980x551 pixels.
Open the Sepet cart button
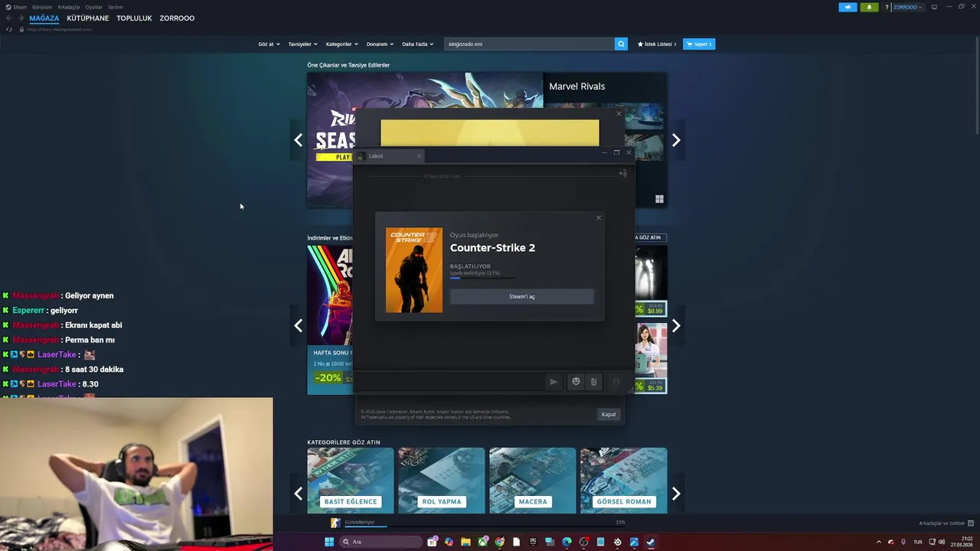pos(699,44)
